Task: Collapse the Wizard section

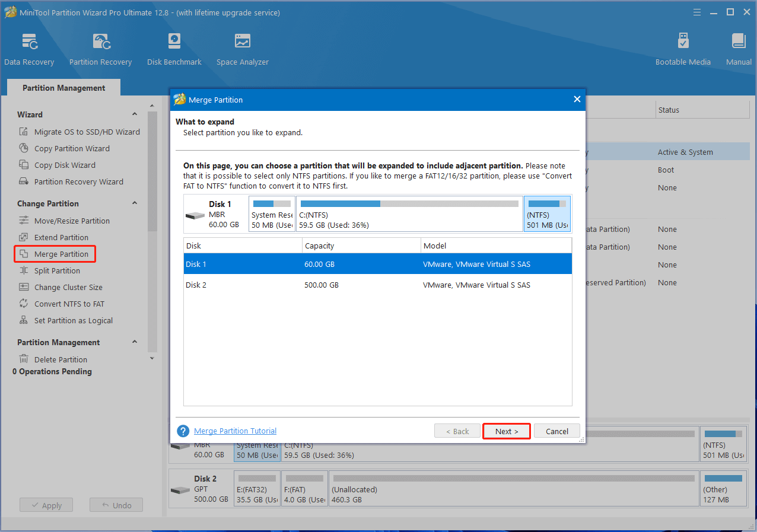Action: click(x=135, y=114)
